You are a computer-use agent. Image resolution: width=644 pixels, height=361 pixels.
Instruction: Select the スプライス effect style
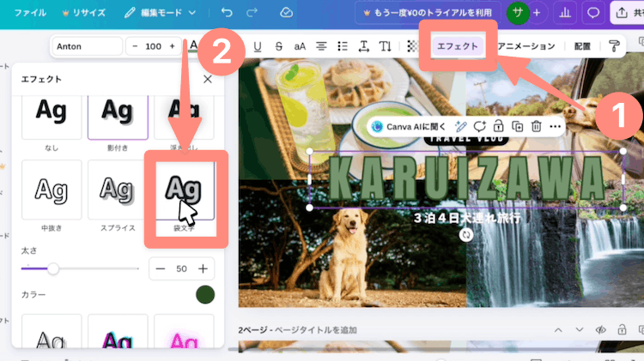click(118, 190)
